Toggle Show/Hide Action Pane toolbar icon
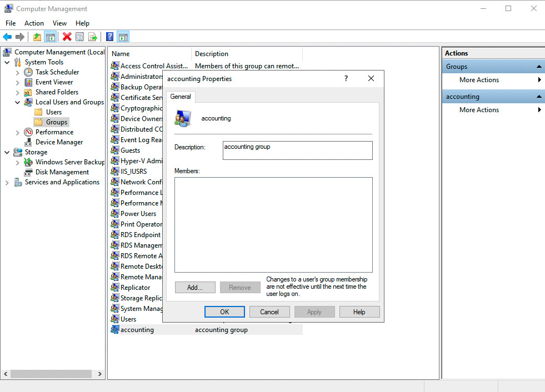Viewport: 545px width, 392px height. [x=123, y=37]
